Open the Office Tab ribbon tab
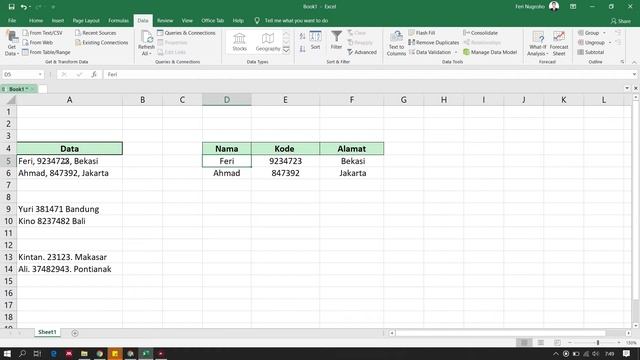This screenshot has width=640, height=360. (212, 20)
